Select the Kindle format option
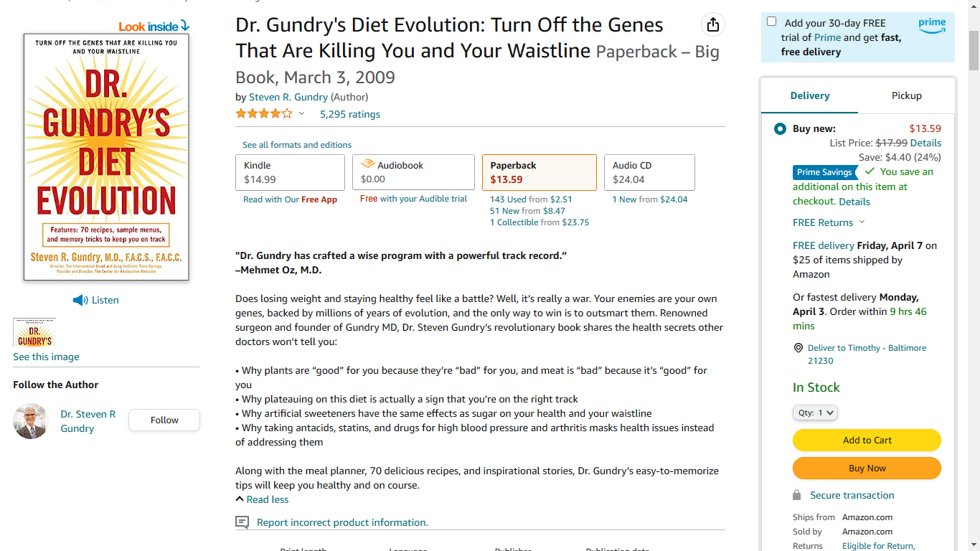This screenshot has width=980, height=551. pyautogui.click(x=290, y=172)
